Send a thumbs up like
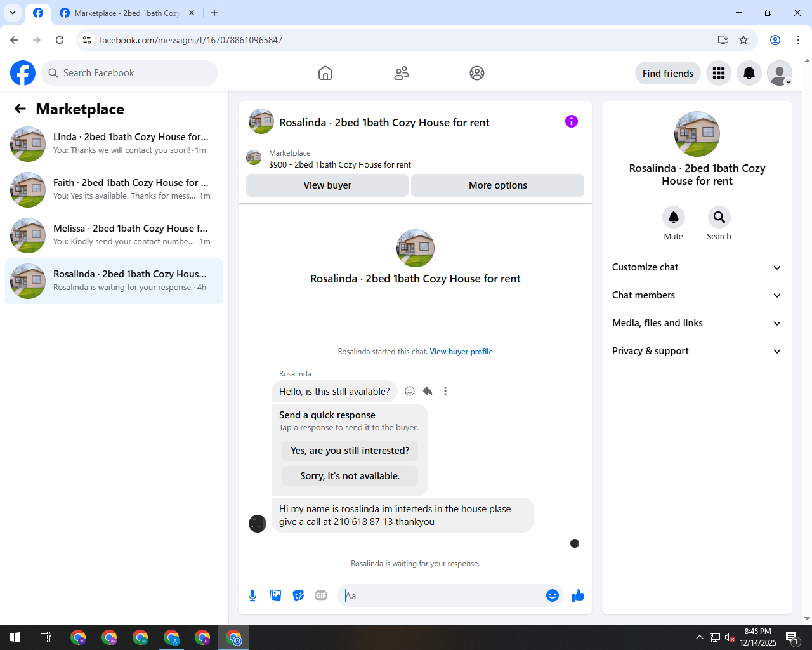812x650 pixels. (578, 595)
